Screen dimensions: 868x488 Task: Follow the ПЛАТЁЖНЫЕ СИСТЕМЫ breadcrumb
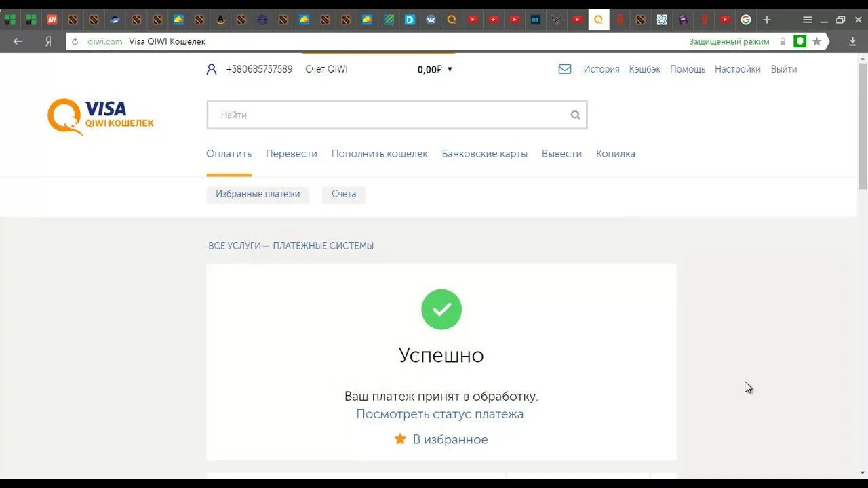(323, 246)
